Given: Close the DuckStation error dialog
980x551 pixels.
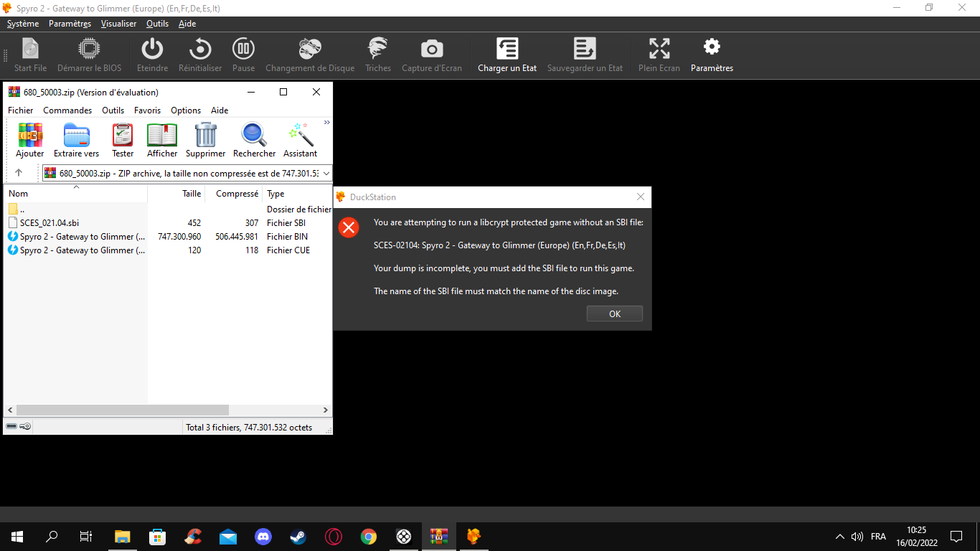Looking at the screenshot, I should (641, 197).
